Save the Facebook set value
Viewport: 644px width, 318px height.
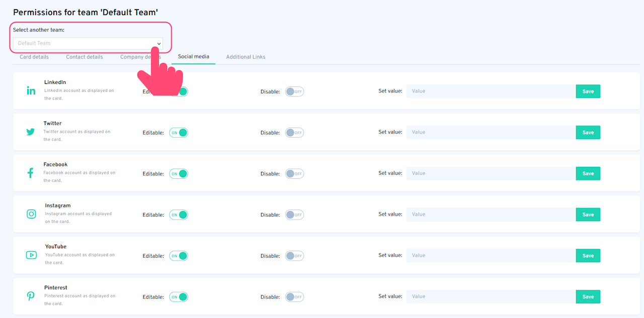point(588,173)
